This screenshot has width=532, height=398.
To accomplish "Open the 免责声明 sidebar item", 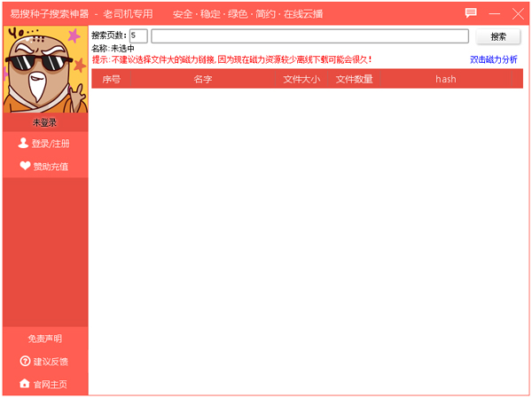I will [45, 339].
